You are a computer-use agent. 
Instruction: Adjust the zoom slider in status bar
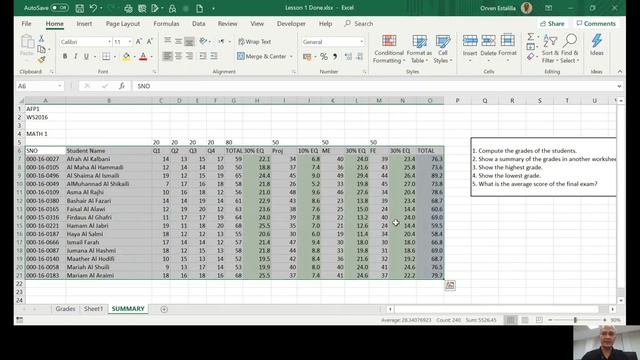coord(575,320)
